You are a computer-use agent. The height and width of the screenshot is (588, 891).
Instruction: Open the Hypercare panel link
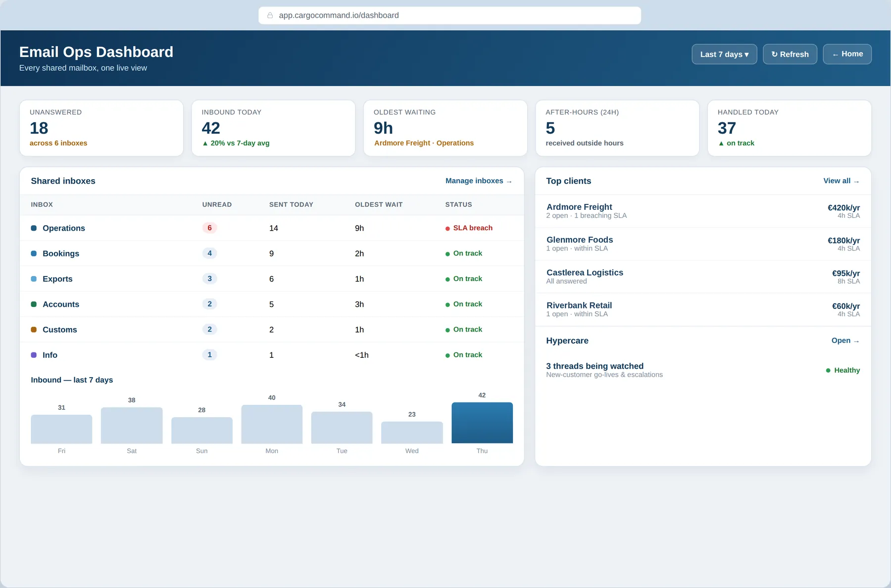845,341
